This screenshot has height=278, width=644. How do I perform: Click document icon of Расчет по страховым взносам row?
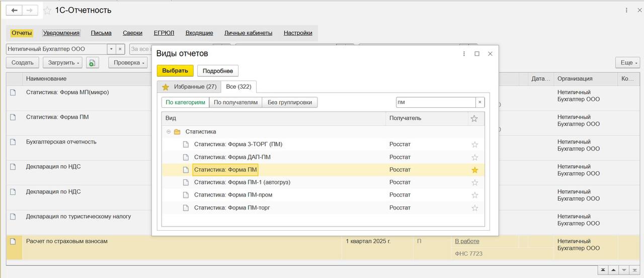click(x=13, y=242)
